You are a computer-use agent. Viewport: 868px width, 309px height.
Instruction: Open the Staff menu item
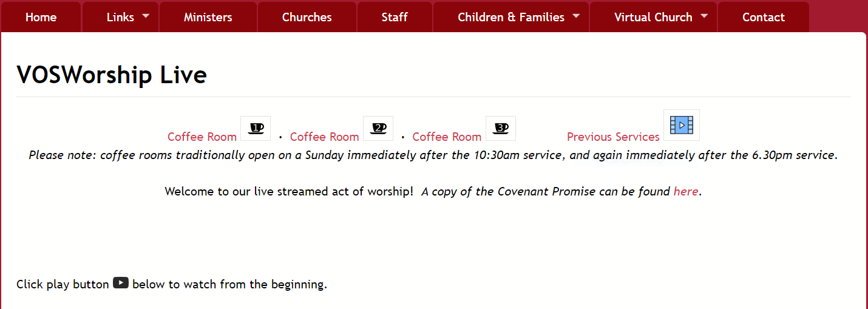[x=395, y=17]
